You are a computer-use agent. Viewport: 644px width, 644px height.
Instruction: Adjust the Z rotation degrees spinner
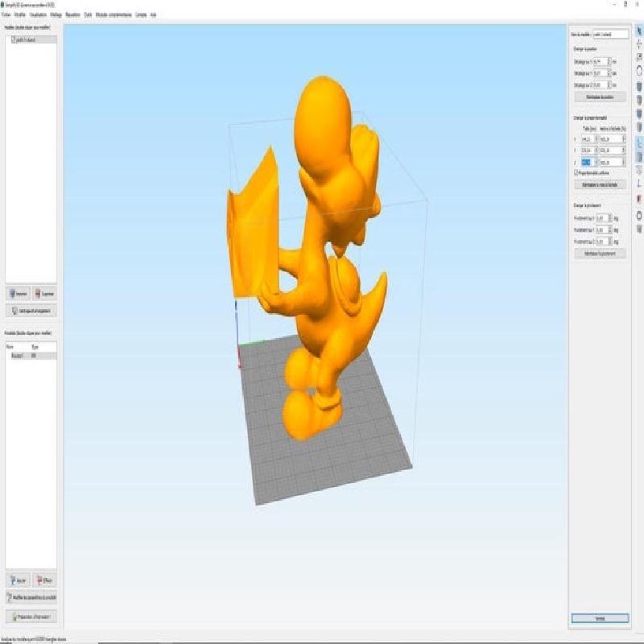click(x=610, y=242)
